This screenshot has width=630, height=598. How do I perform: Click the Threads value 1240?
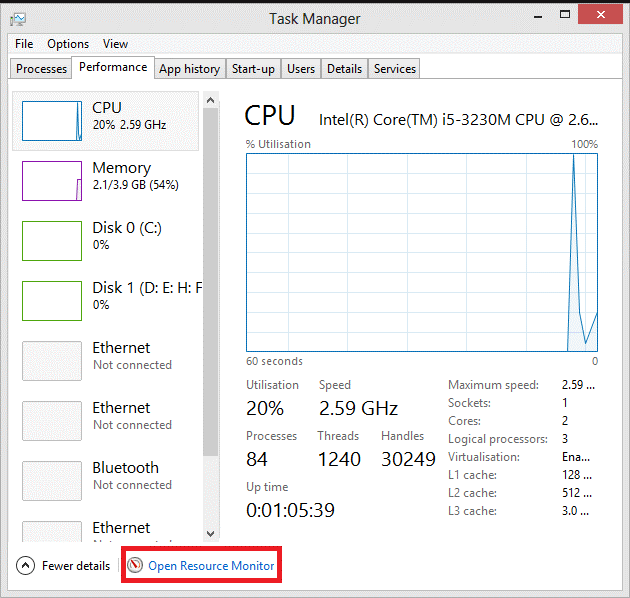pyautogui.click(x=339, y=459)
